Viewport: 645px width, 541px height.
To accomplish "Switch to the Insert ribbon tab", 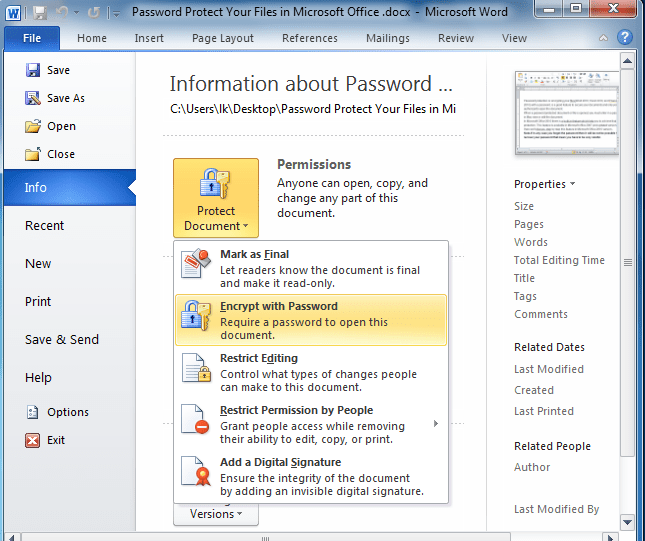I will (x=149, y=38).
